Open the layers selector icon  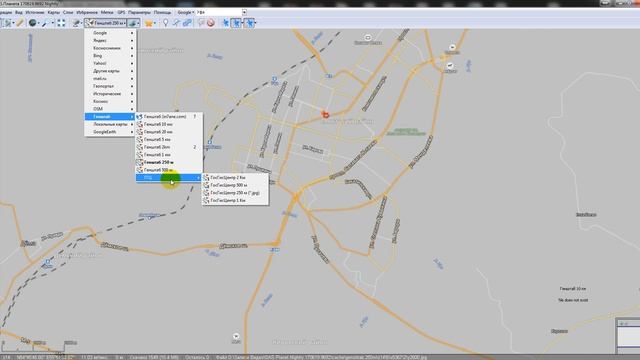132,23
